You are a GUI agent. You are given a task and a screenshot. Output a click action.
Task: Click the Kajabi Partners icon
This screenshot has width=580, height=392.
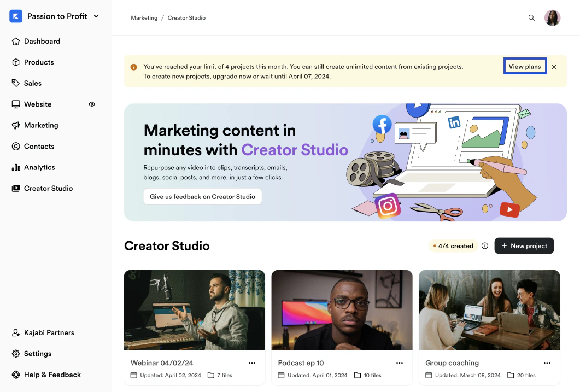16,333
